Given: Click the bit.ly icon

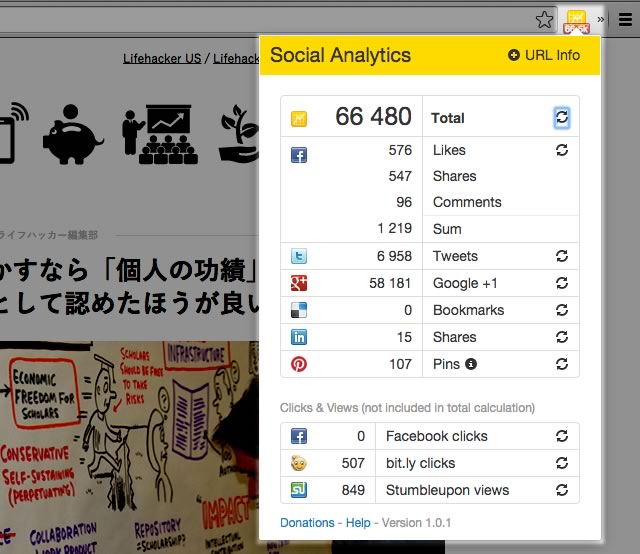Looking at the screenshot, I should coord(299,463).
